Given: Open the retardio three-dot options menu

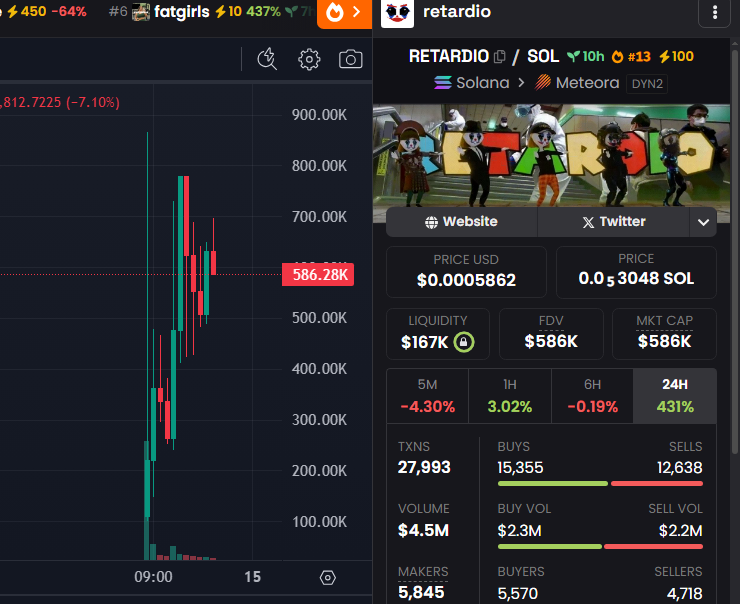Looking at the screenshot, I should (x=715, y=13).
